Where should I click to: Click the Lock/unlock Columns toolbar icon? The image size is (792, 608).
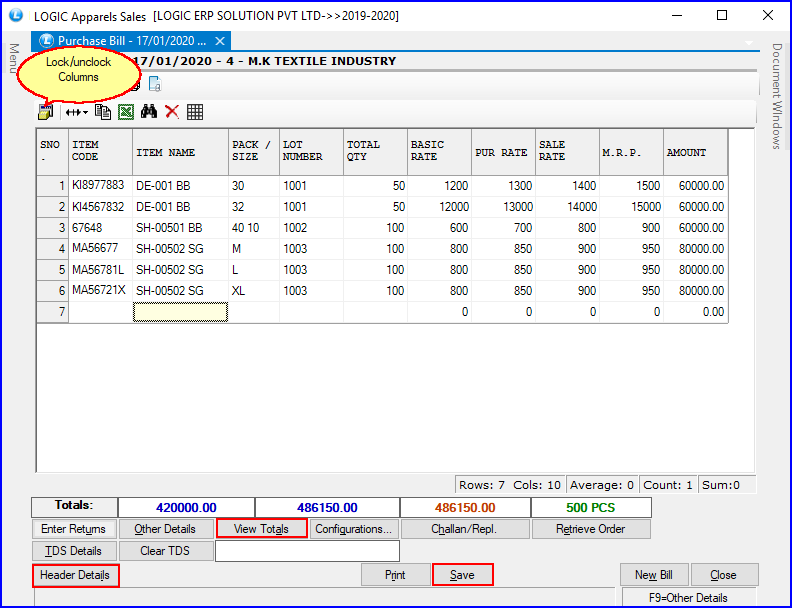tap(45, 112)
